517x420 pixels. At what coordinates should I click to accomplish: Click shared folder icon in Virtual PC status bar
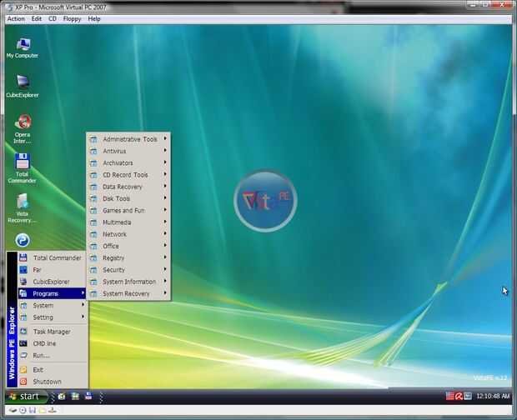pos(43,411)
